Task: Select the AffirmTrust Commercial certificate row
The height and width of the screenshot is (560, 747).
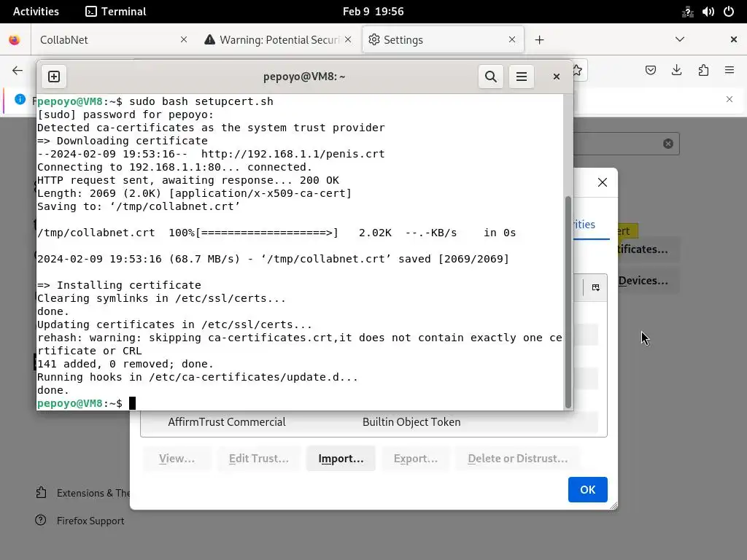Action: coord(370,422)
